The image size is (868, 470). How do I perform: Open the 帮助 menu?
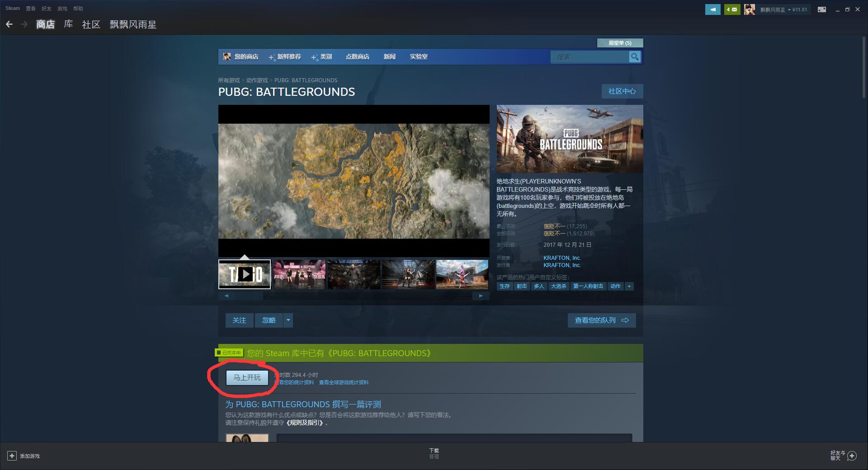pos(78,8)
